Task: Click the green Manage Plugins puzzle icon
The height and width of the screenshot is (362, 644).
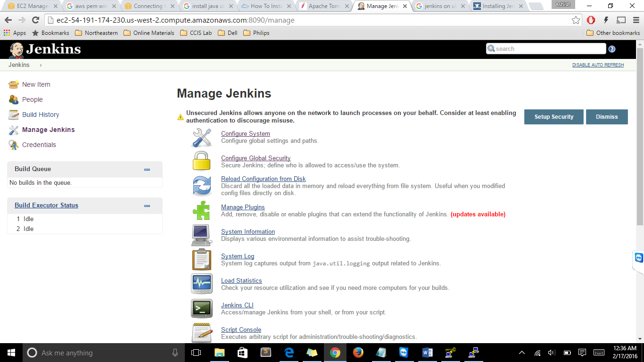Action: (x=201, y=210)
